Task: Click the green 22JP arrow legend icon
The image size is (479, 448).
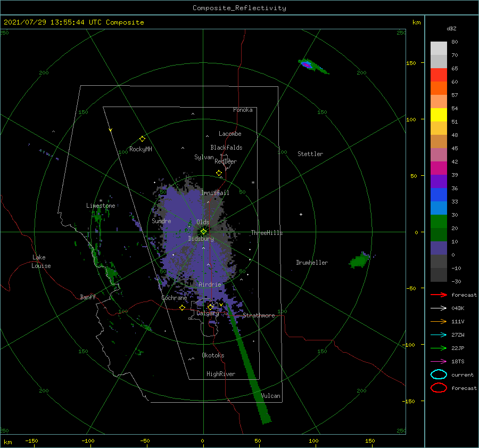Action: click(439, 348)
